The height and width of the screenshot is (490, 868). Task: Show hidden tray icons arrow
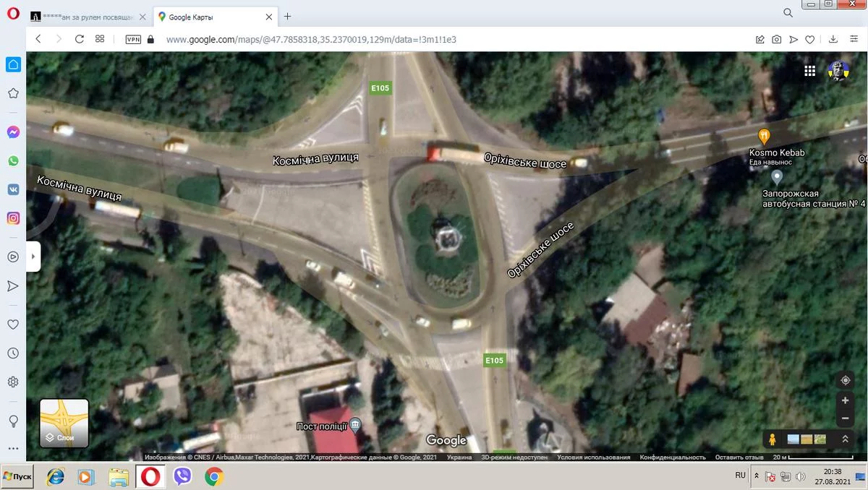point(757,476)
